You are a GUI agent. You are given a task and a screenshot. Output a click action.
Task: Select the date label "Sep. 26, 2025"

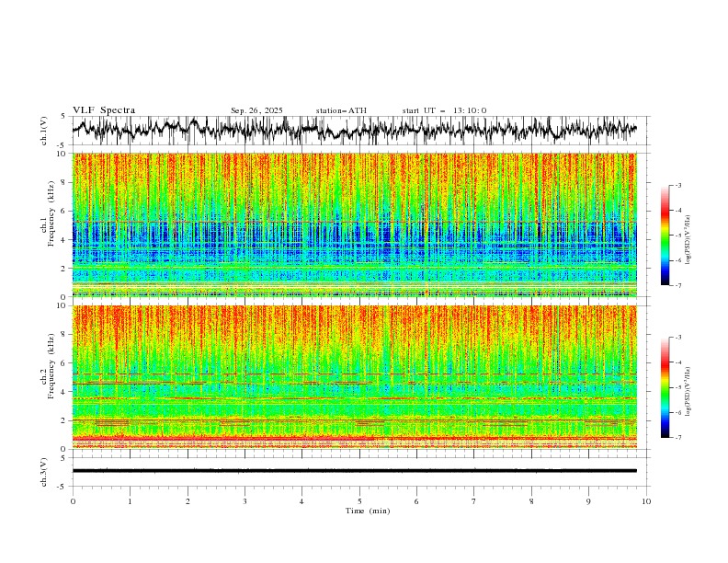[x=256, y=110]
